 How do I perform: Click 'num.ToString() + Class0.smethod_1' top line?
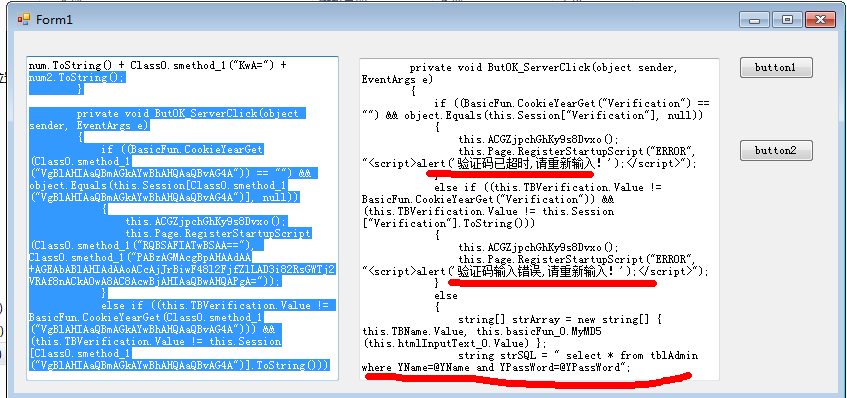158,65
